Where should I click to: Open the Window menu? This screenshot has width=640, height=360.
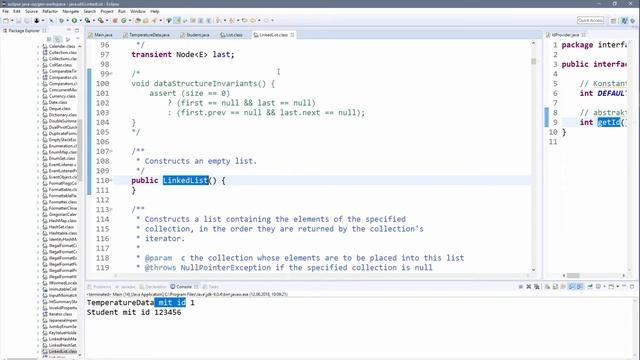pos(138,11)
